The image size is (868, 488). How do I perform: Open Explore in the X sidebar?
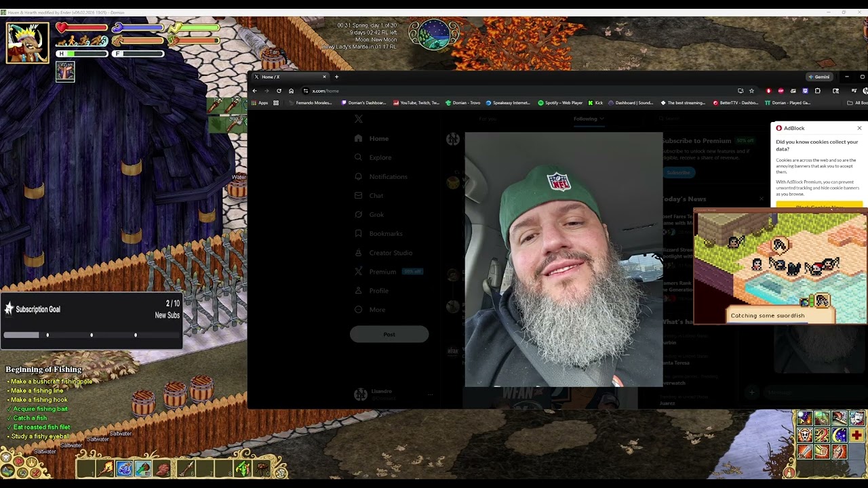373,157
